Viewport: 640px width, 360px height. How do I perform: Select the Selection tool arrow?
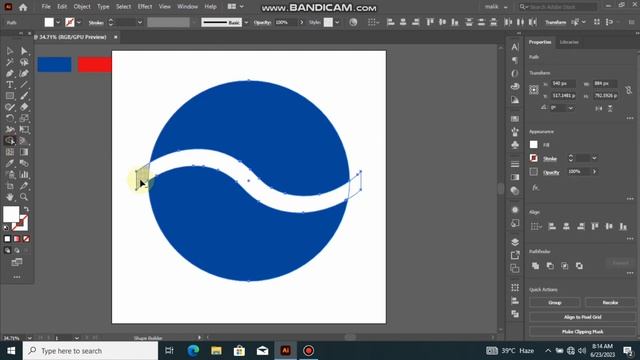[10, 51]
